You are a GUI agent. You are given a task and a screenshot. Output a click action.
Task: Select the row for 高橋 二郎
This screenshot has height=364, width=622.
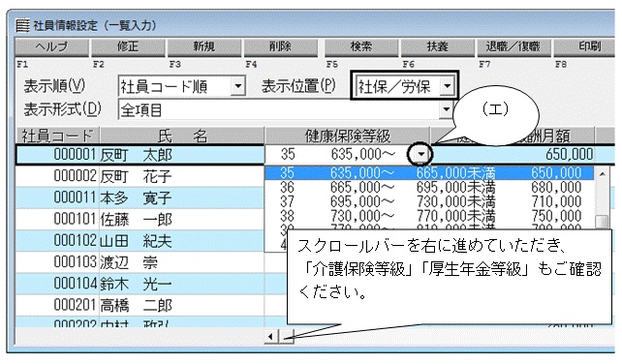tap(140, 305)
